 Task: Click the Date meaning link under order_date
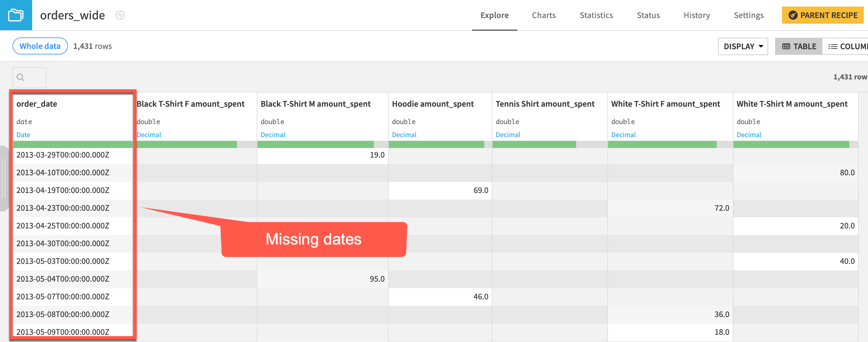tap(23, 135)
